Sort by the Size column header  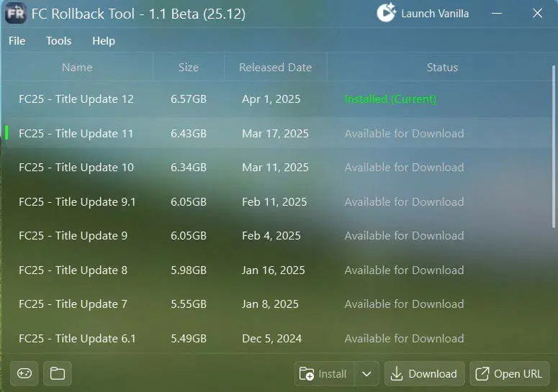(189, 67)
